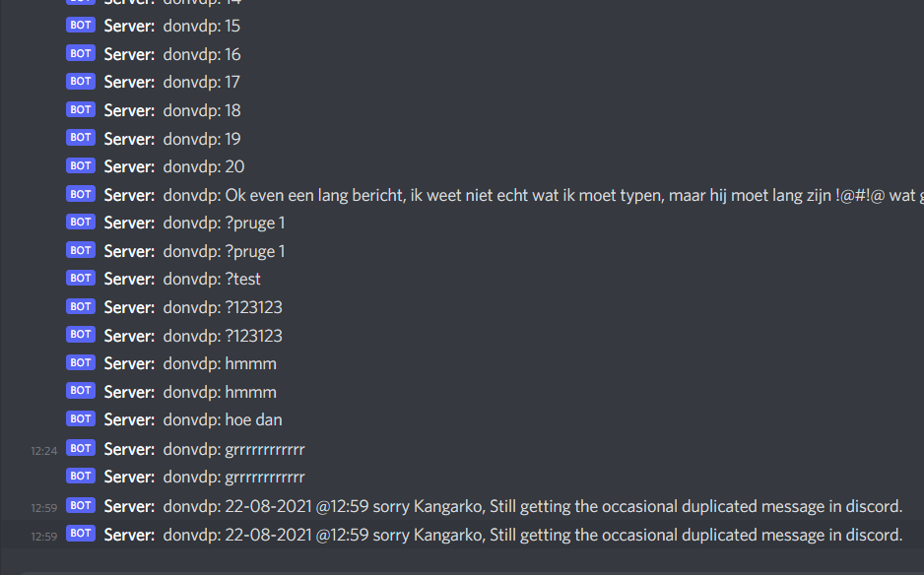Click the BOT badge next to the "?test" message
Viewport: 924px width, 575px height.
pyautogui.click(x=80, y=278)
